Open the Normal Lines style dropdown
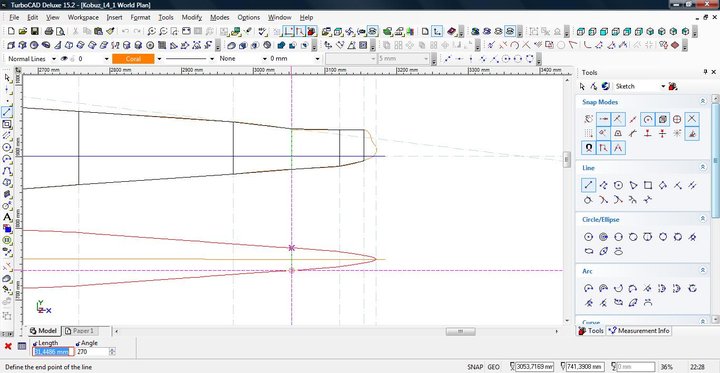 [x=54, y=59]
